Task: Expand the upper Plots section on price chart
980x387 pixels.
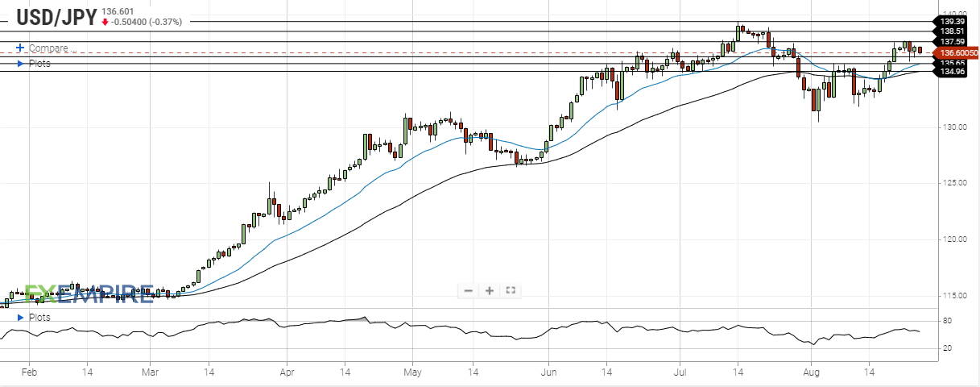Action: click(x=35, y=63)
